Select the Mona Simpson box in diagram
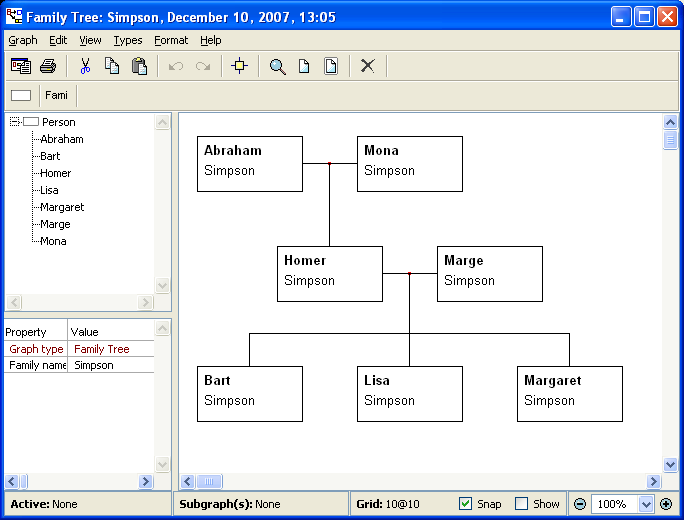This screenshot has height=520, width=684. [410, 164]
